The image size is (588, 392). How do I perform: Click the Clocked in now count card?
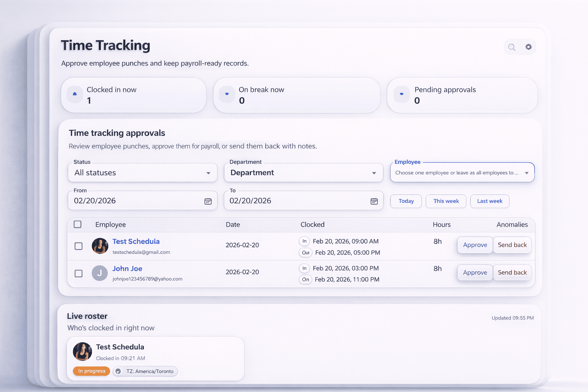[134, 95]
